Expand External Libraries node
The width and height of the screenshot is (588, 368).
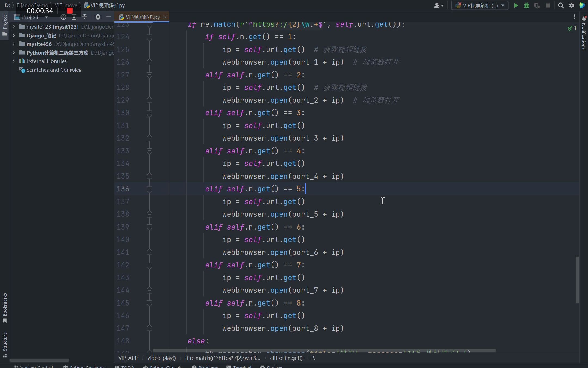click(14, 61)
